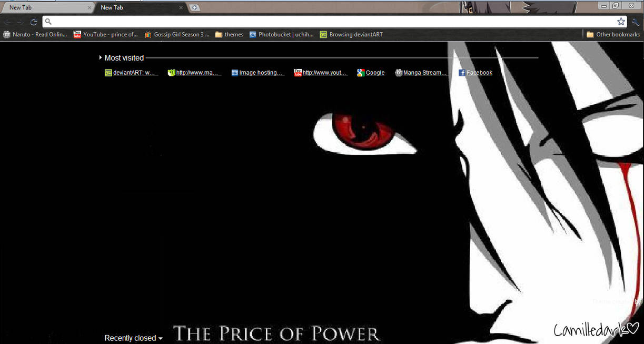Minimize the browser window
Image resolution: width=644 pixels, height=344 pixels.
click(x=603, y=5)
